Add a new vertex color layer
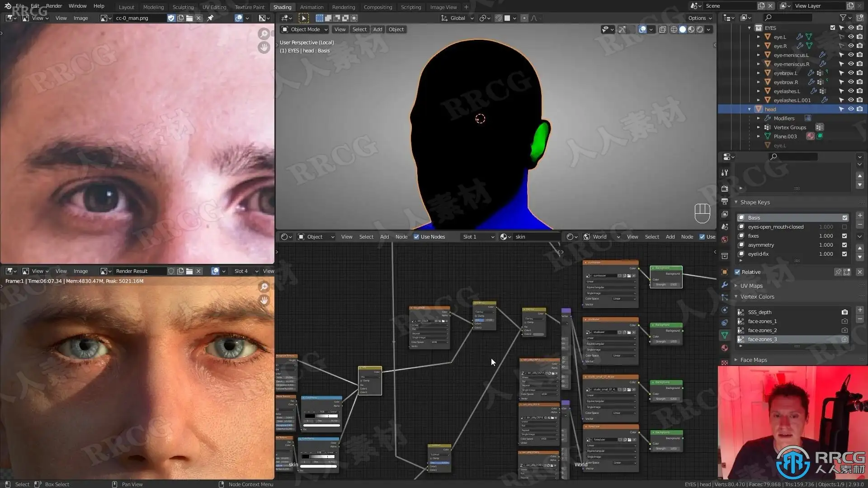This screenshot has height=488, width=868. click(860, 310)
